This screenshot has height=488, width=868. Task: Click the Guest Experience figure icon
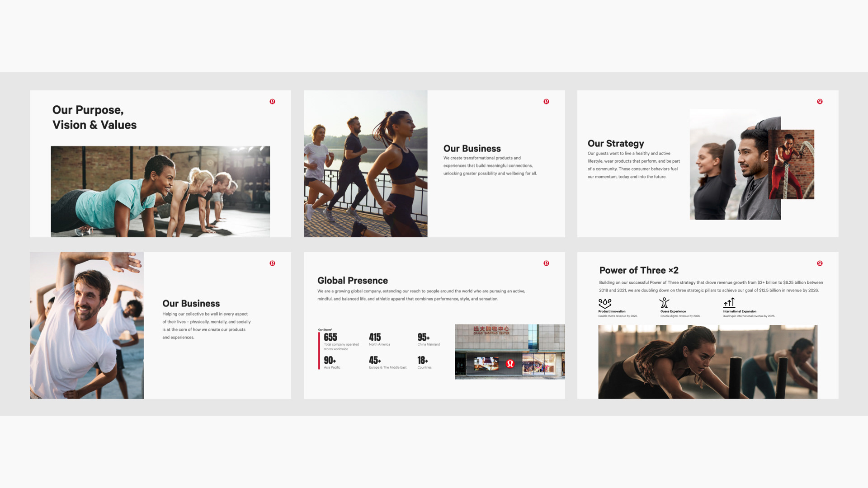664,303
